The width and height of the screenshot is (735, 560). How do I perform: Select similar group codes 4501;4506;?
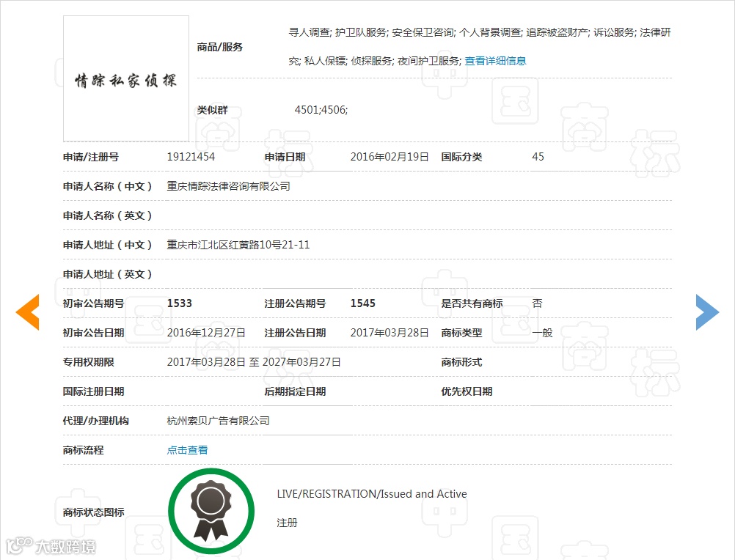click(x=321, y=110)
